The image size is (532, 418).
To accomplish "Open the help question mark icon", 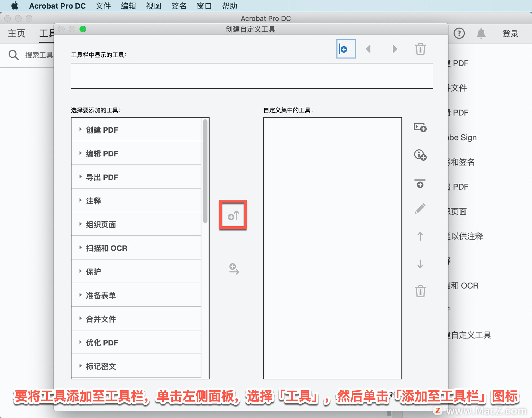I will click(459, 34).
